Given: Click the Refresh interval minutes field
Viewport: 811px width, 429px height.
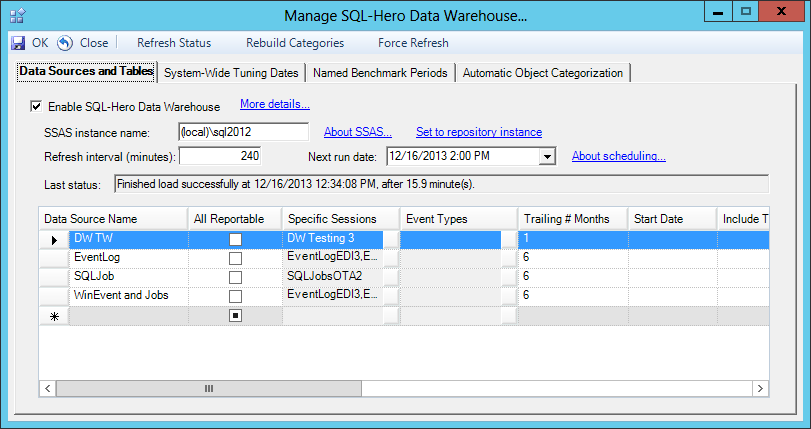Looking at the screenshot, I should [x=220, y=156].
